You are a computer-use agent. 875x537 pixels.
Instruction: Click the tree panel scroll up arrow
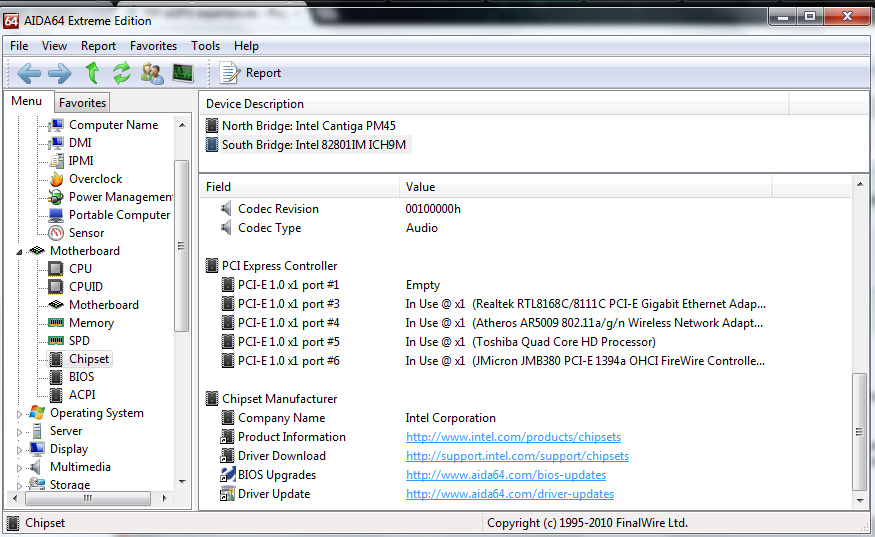[182, 125]
